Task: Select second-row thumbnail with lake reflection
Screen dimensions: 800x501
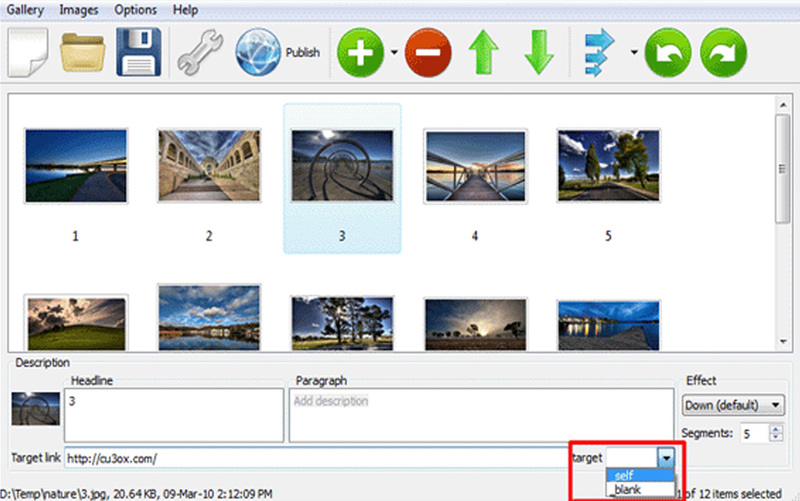Action: tap(209, 317)
